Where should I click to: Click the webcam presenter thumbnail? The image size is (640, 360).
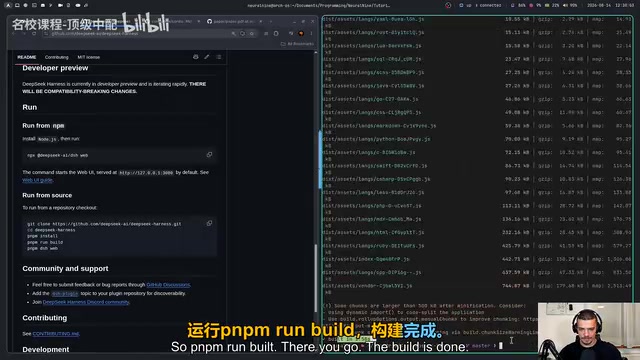tap(589, 331)
